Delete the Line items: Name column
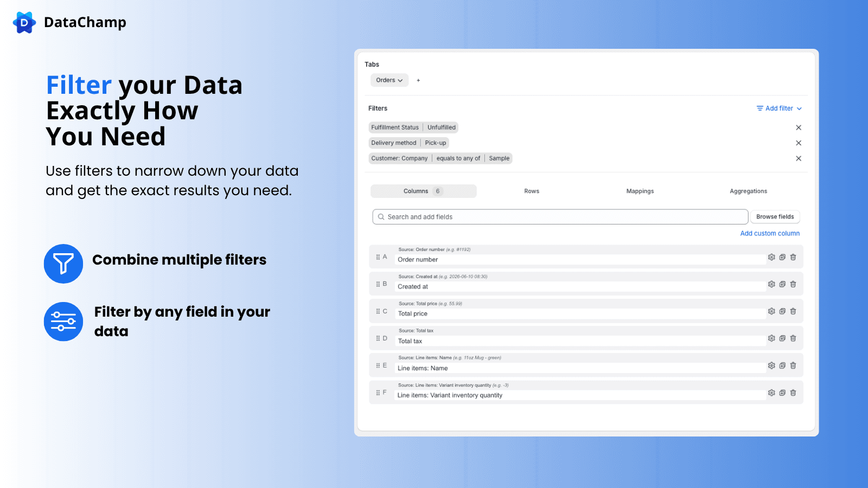Image resolution: width=868 pixels, height=488 pixels. coord(793,365)
